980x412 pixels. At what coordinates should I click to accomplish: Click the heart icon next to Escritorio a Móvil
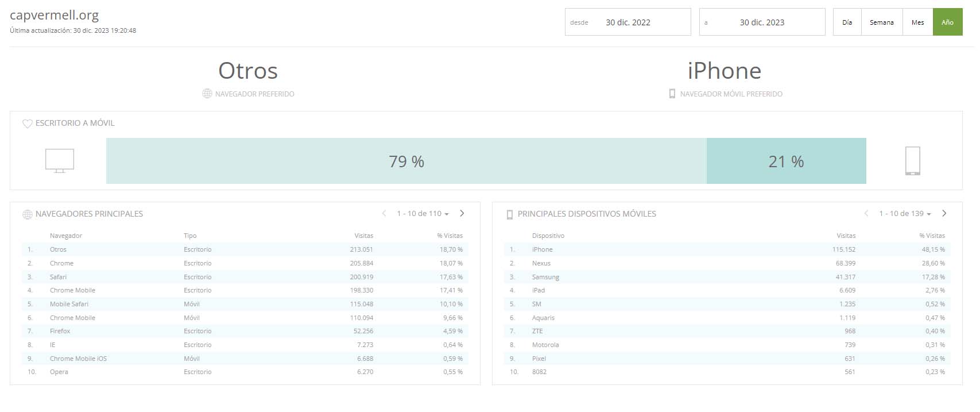coord(27,124)
